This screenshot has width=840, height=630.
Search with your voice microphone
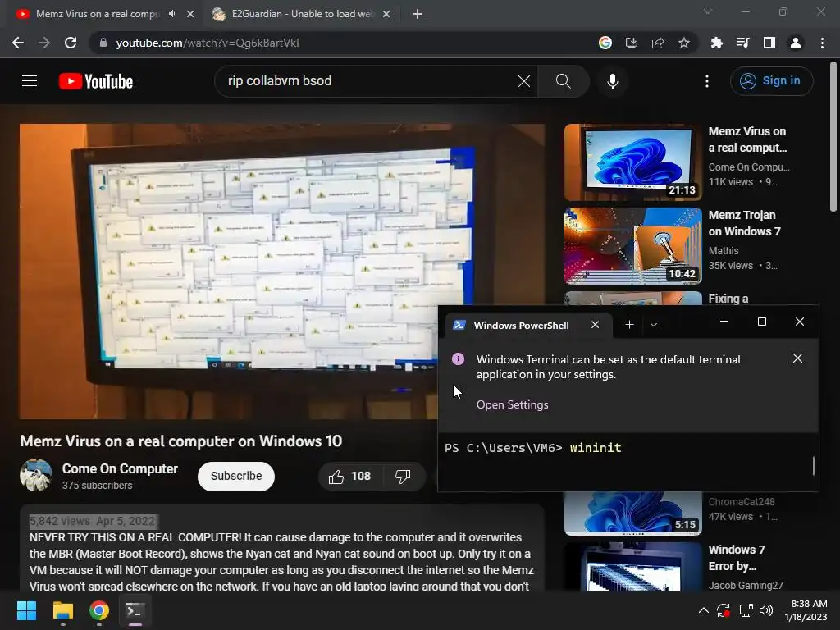(x=612, y=81)
